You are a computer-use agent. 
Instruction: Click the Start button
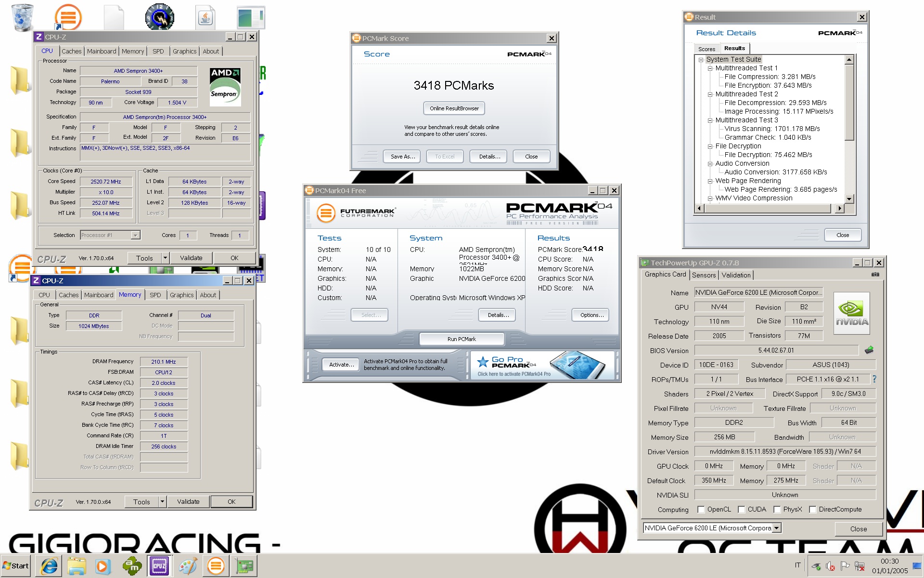click(16, 566)
